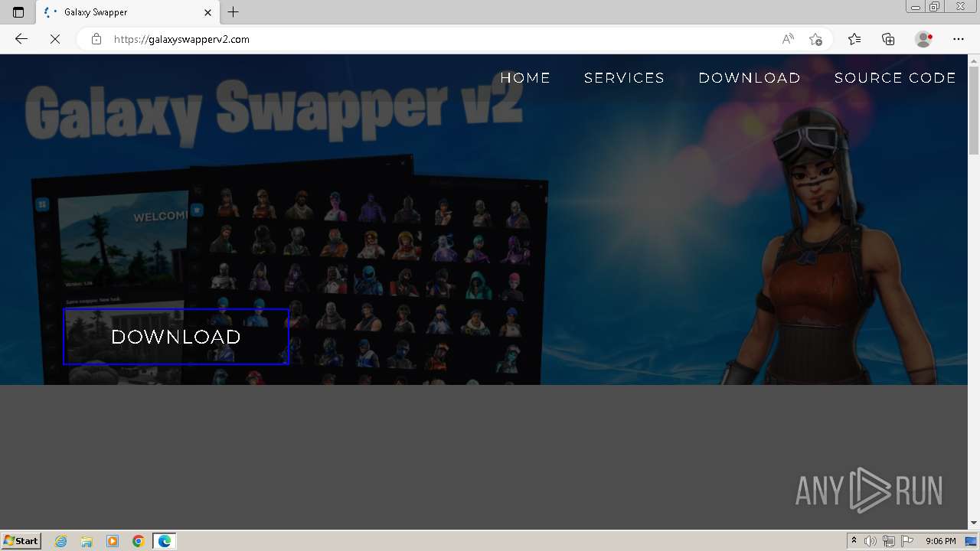Click the clock showing 9:06 PM
The height and width of the screenshot is (551, 980).
tap(940, 541)
